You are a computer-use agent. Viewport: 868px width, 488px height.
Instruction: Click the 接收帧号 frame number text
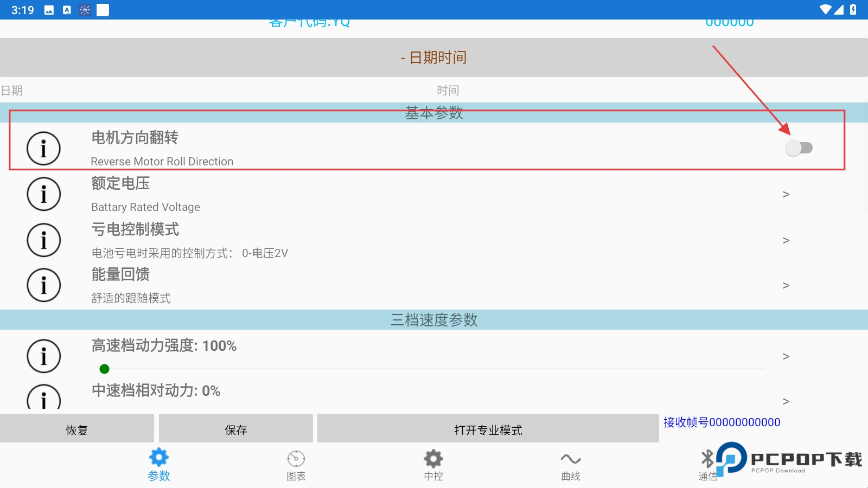(x=722, y=422)
